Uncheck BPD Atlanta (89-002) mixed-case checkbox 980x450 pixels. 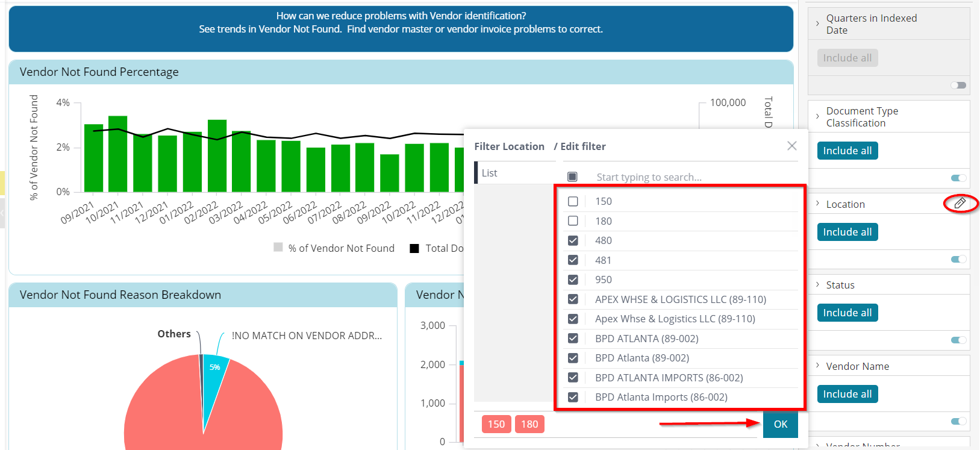coord(573,358)
